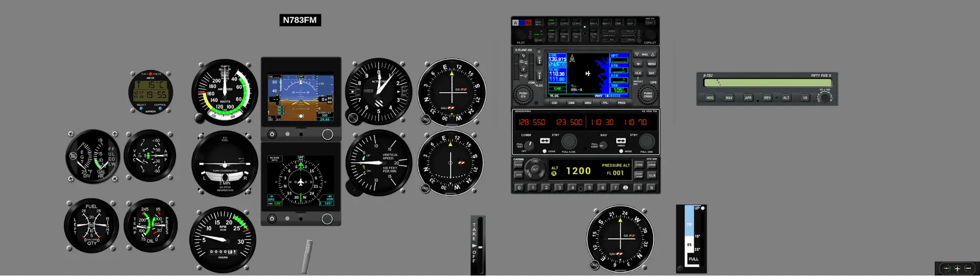Click the altimeter barometric setting knob
The image size is (980, 276).
[x=353, y=118]
